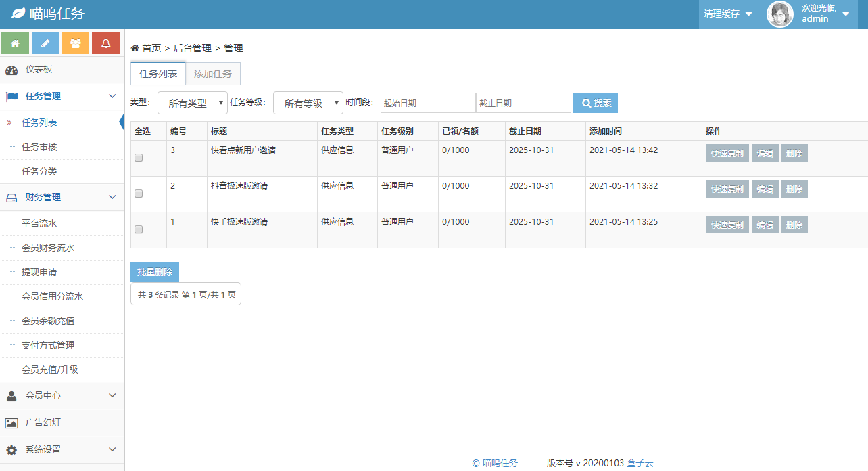Open the 所有类型 type dropdown
The height and width of the screenshot is (471, 868).
[193, 104]
